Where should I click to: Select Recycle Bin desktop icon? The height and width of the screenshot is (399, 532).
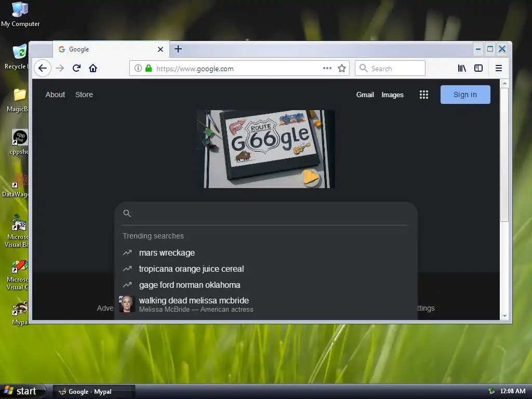[x=16, y=57]
